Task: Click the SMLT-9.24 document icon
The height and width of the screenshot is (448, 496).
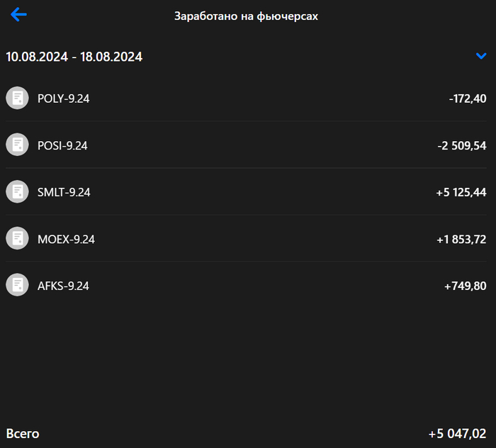Action: [x=17, y=191]
